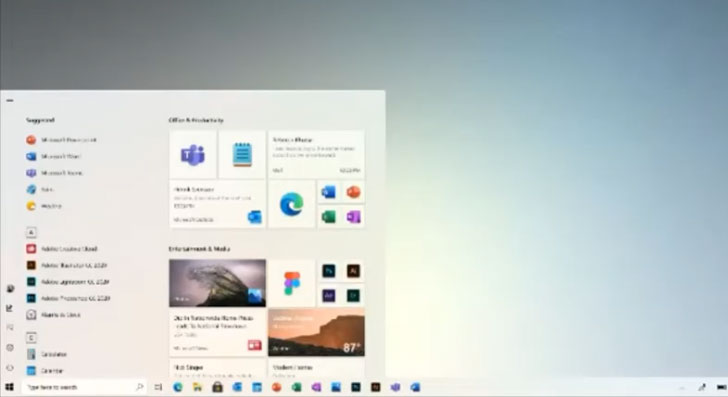Screen dimensions: 728x397
Task: Open Word in the Office tile folder
Action: (x=329, y=192)
